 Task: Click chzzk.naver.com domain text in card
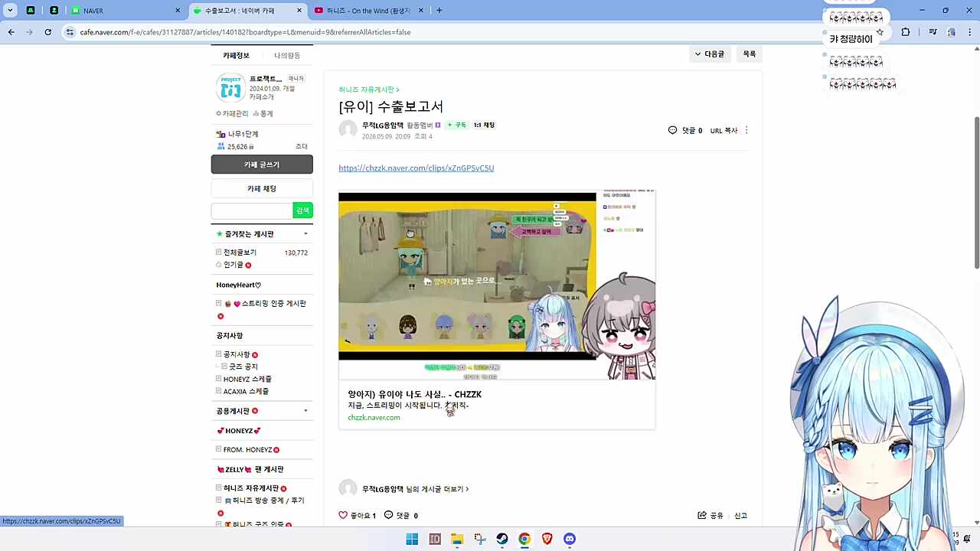374,417
